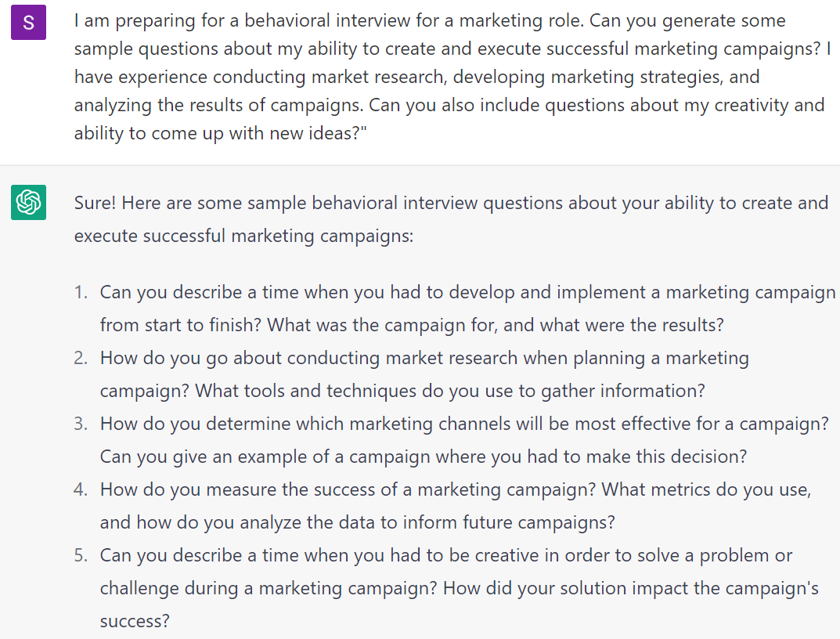Click the final word "success?" in the response
This screenshot has width=840, height=639.
135,622
